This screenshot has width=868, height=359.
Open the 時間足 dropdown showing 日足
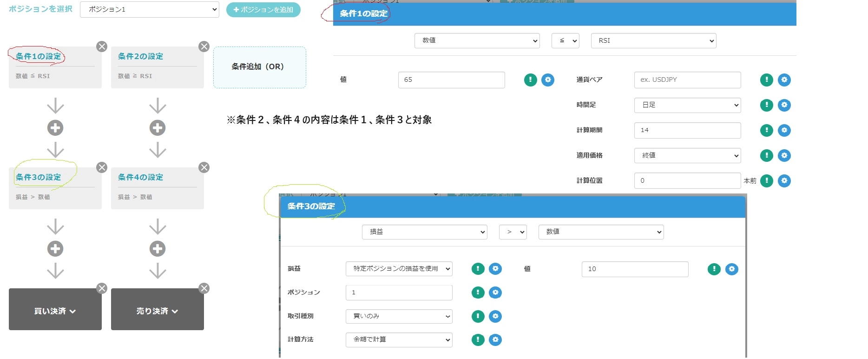pyautogui.click(x=687, y=105)
